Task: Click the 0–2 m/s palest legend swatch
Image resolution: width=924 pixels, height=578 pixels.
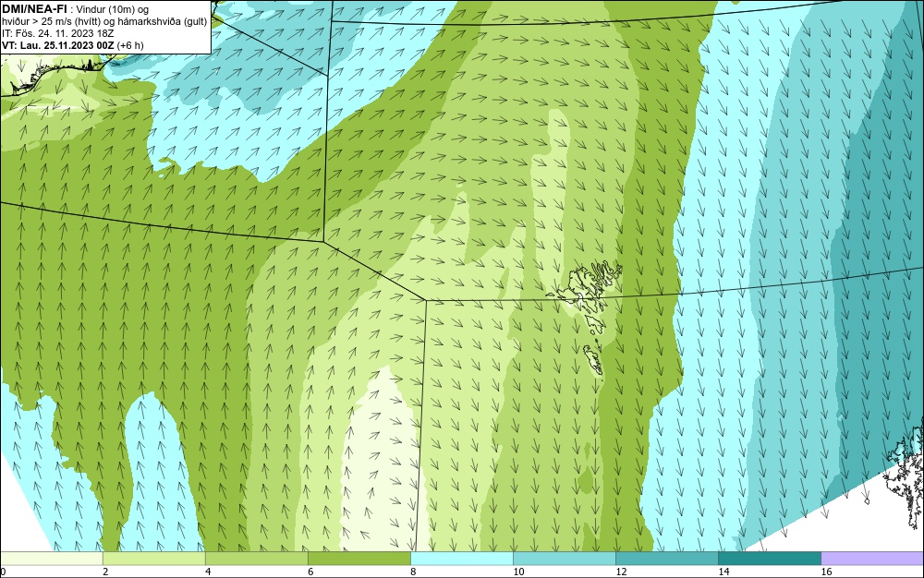Action: coord(52,559)
